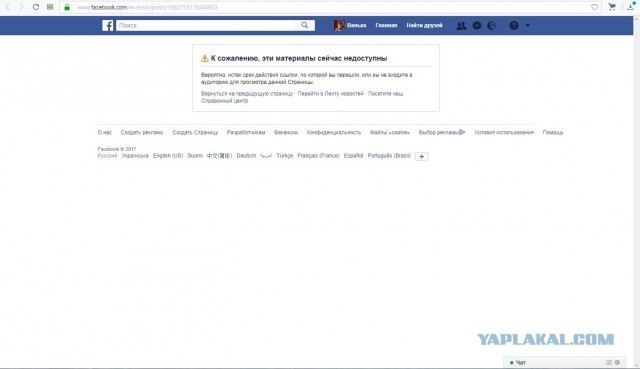This screenshot has width=640, height=369.
Task: Open Файлы «cookie» footer link
Action: 390,132
